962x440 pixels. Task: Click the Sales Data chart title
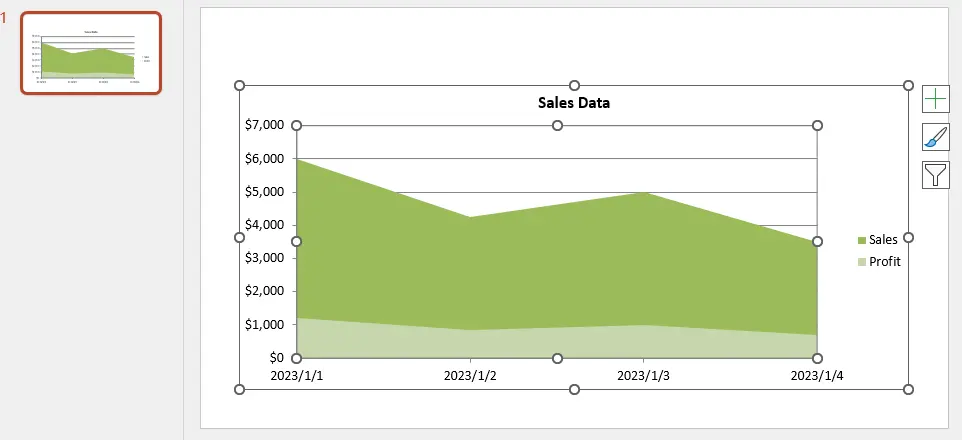pyautogui.click(x=574, y=103)
